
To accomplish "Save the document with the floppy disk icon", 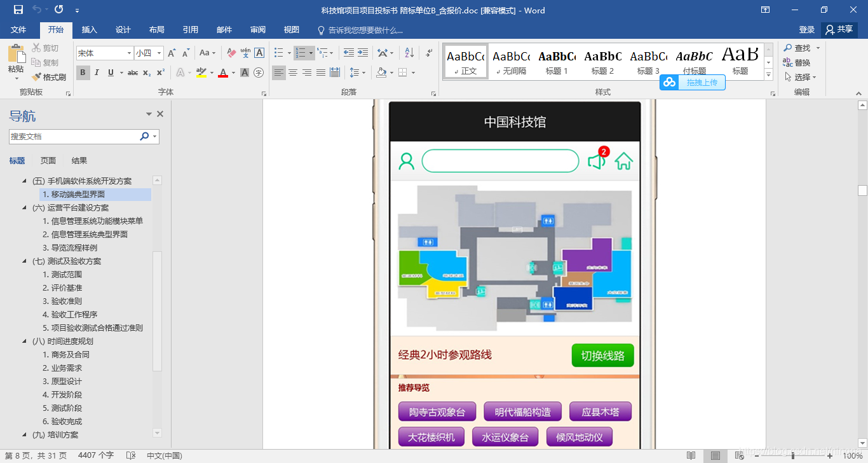I will click(x=18, y=10).
